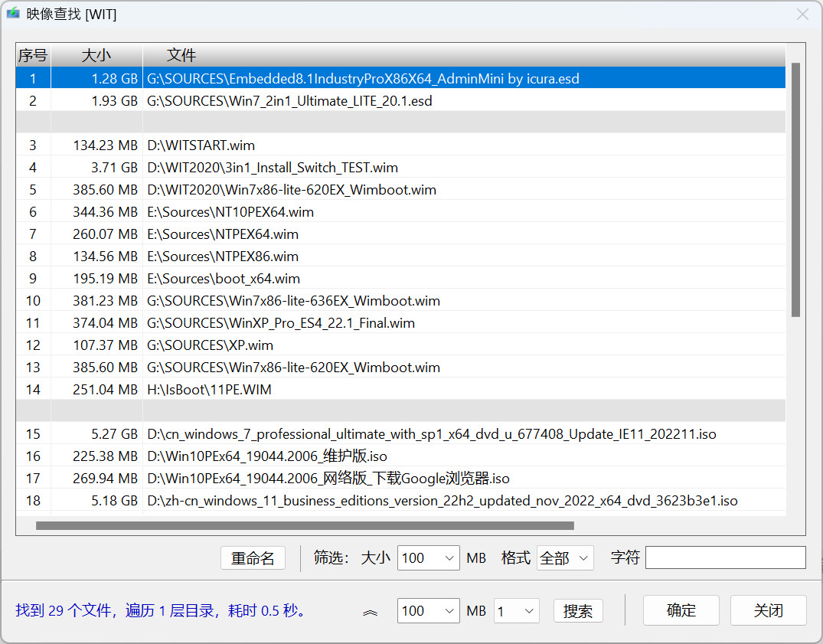
Task: Click the 5.27 GB size cell
Action: pos(96,434)
